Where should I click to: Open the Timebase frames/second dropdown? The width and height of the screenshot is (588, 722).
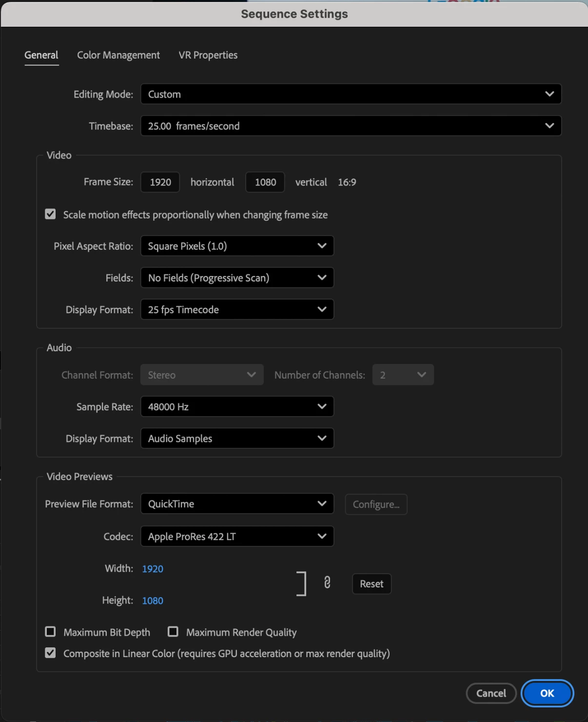click(351, 126)
